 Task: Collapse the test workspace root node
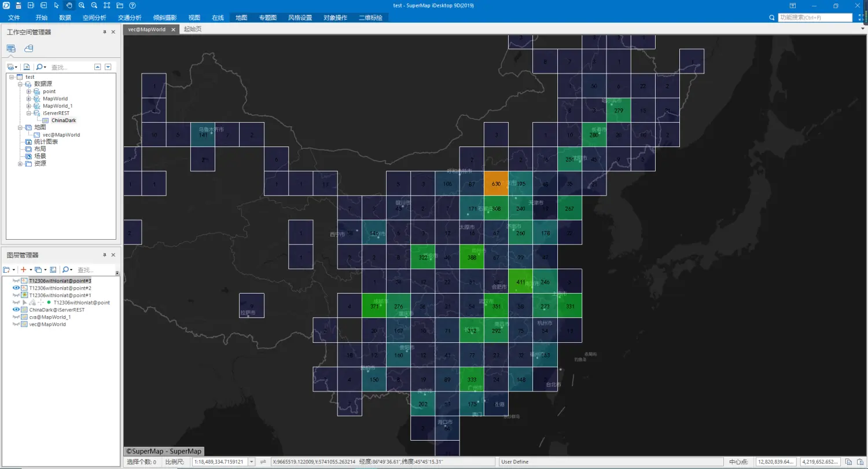pos(12,77)
